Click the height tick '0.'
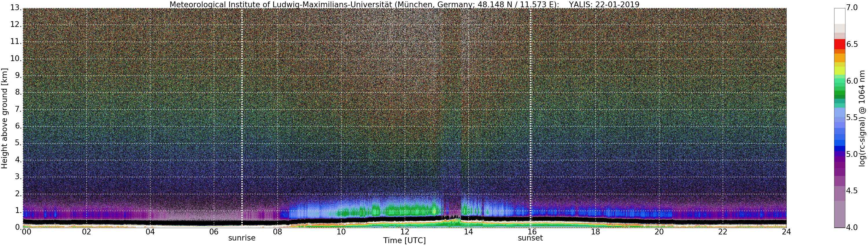Screen dimensions: 868x246 coord(18,227)
